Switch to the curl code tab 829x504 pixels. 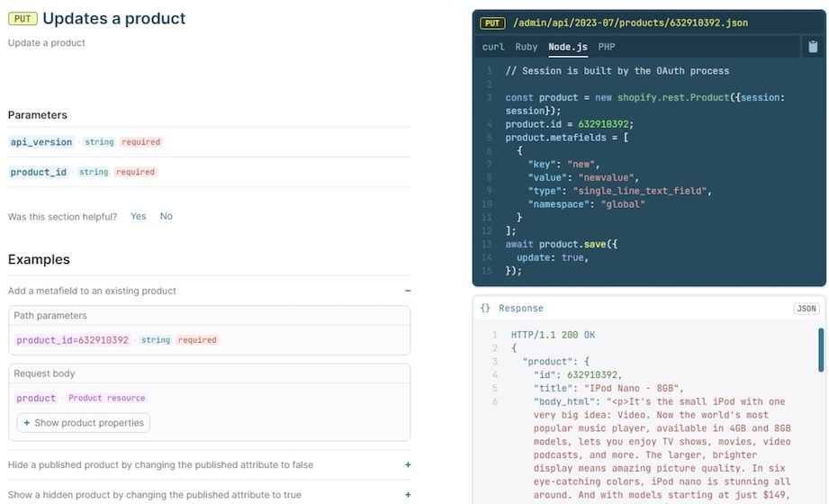click(x=493, y=47)
